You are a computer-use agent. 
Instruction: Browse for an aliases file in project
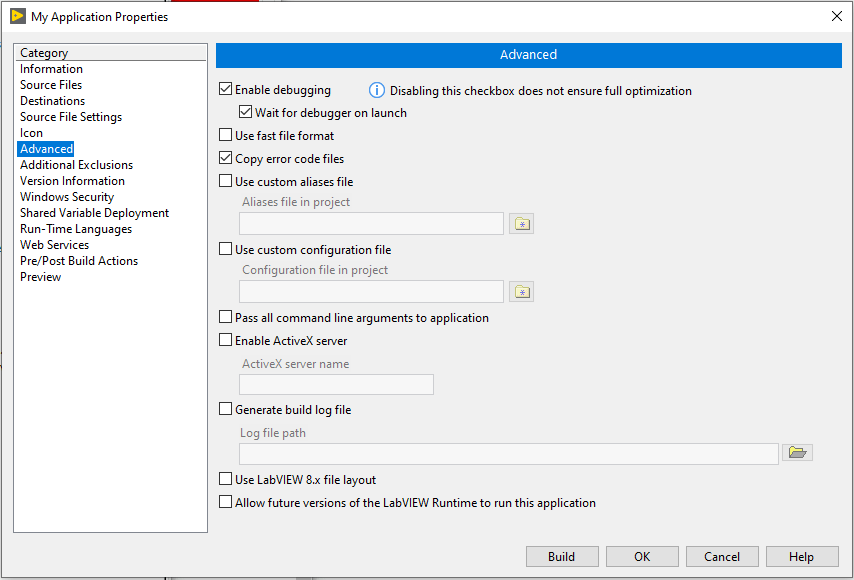521,223
